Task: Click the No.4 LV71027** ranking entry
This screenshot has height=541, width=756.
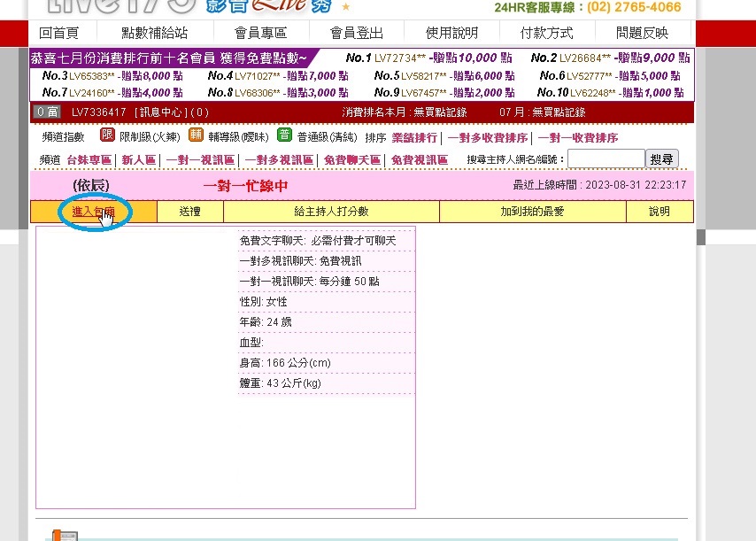Action: 278,76
